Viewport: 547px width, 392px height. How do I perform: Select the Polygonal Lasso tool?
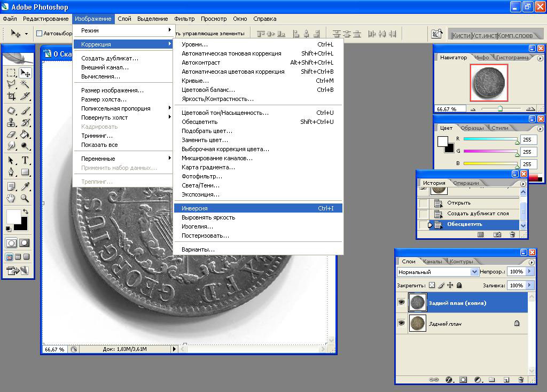pos(11,84)
